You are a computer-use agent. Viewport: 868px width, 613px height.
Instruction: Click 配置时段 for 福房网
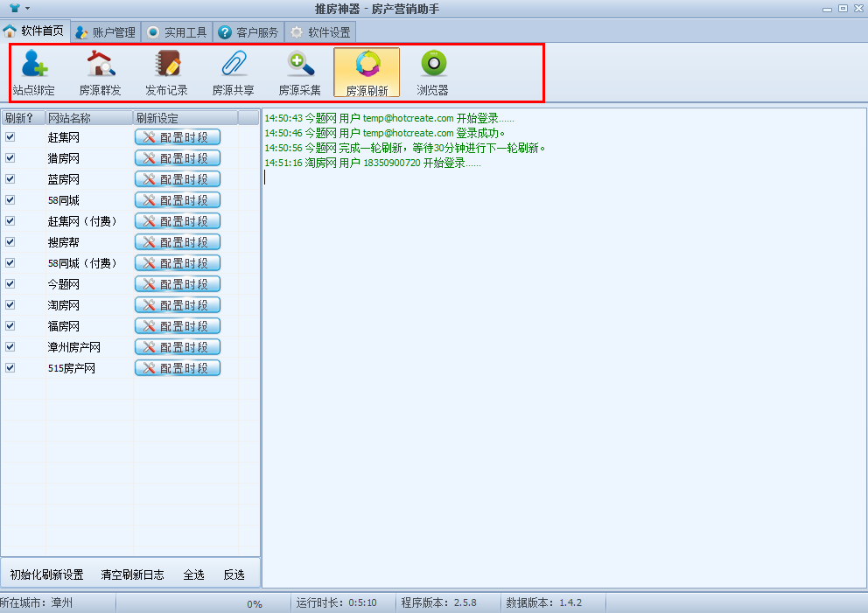pyautogui.click(x=178, y=326)
